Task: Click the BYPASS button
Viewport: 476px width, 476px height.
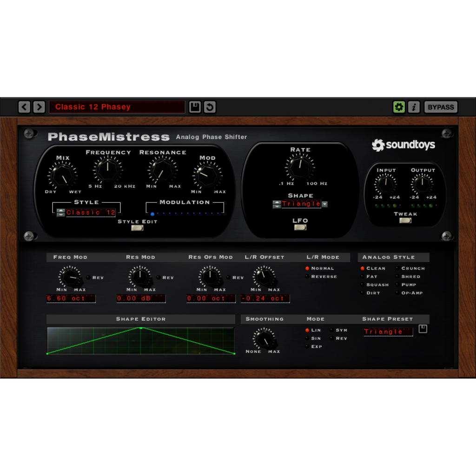Action: [441, 107]
